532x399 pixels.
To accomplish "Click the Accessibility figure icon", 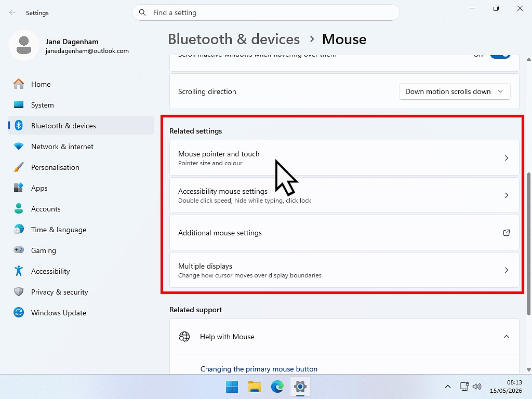I will coord(19,271).
